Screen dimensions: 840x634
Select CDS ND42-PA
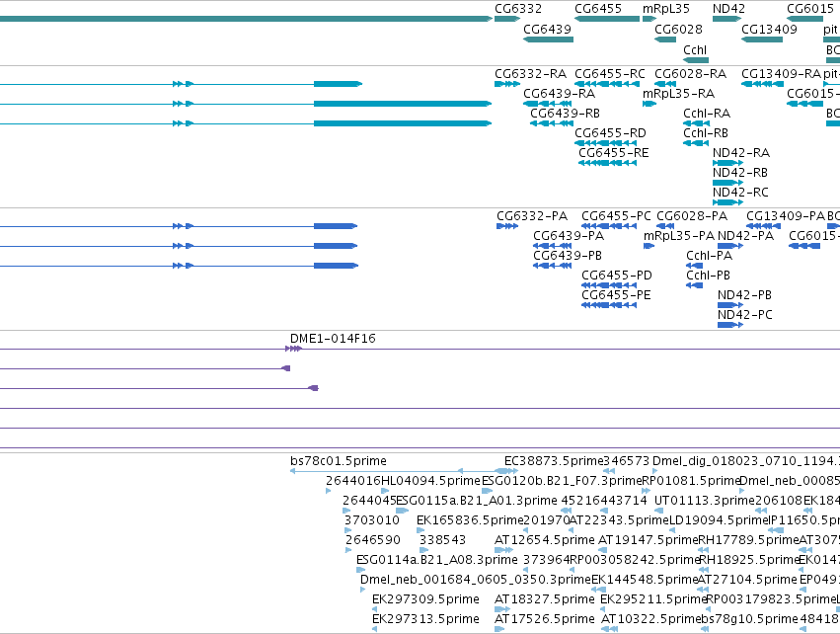point(730,246)
